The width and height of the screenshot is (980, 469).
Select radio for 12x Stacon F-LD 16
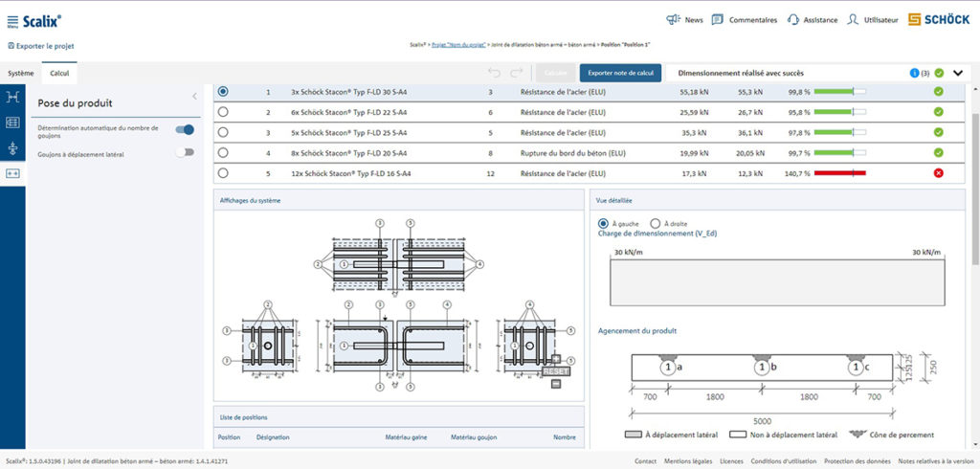[223, 173]
